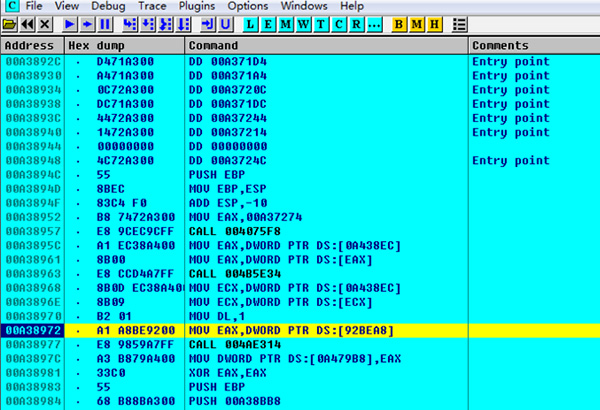Open INT3 breakpoints with yellow B icon
This screenshot has width=600, height=410.
pos(399,25)
